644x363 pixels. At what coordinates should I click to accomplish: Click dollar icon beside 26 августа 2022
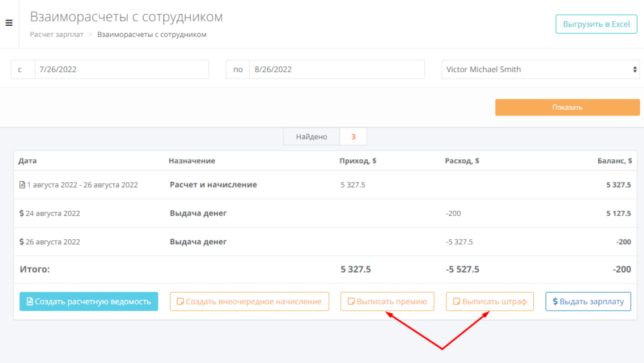coord(22,242)
